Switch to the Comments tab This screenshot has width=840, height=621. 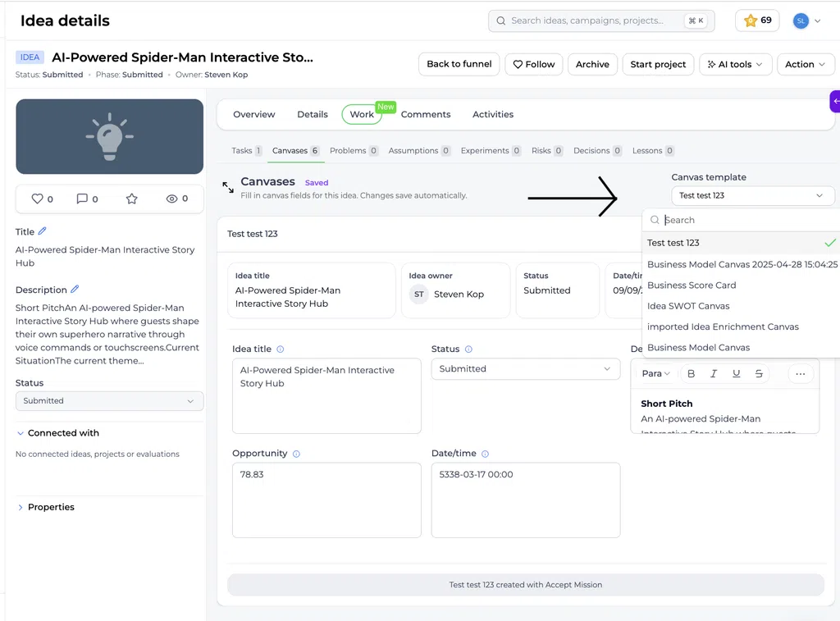click(426, 114)
